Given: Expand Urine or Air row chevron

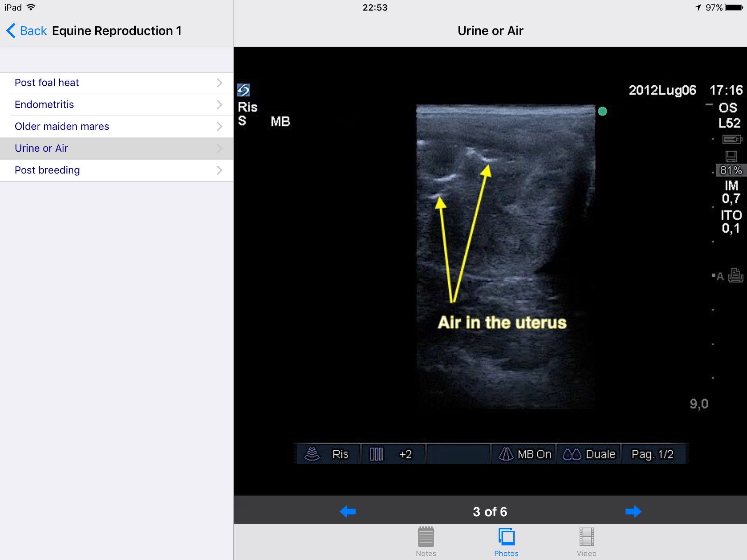Looking at the screenshot, I should coord(219,148).
